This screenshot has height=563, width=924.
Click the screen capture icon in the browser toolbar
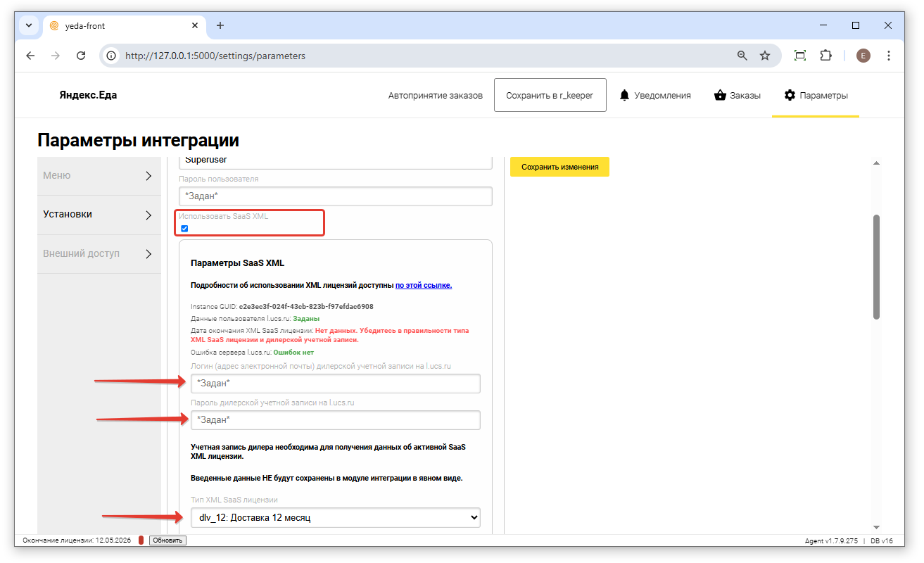click(x=800, y=56)
